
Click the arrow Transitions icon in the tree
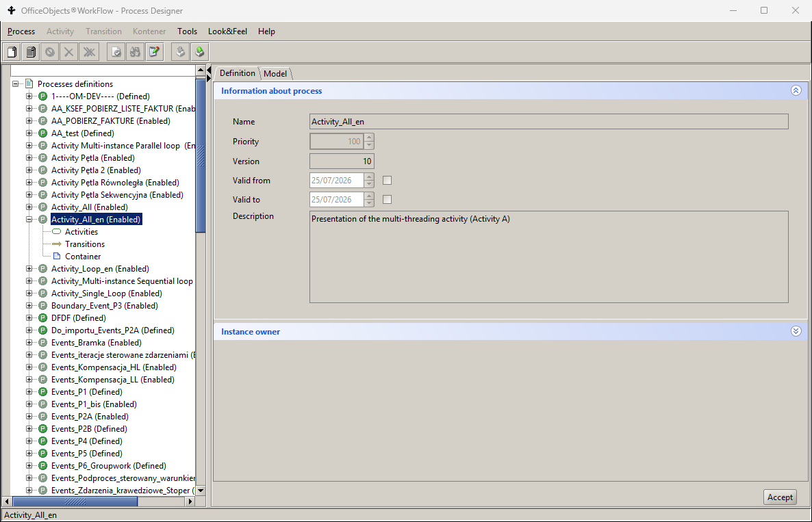(x=56, y=244)
